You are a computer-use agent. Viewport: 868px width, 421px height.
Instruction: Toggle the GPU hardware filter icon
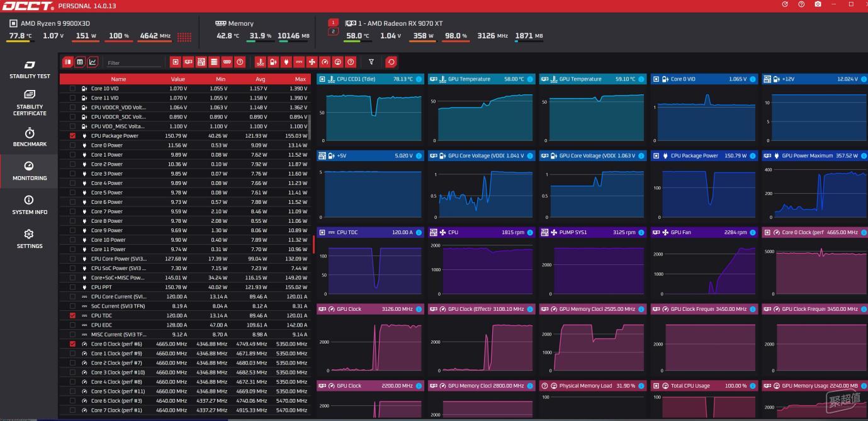click(x=188, y=62)
